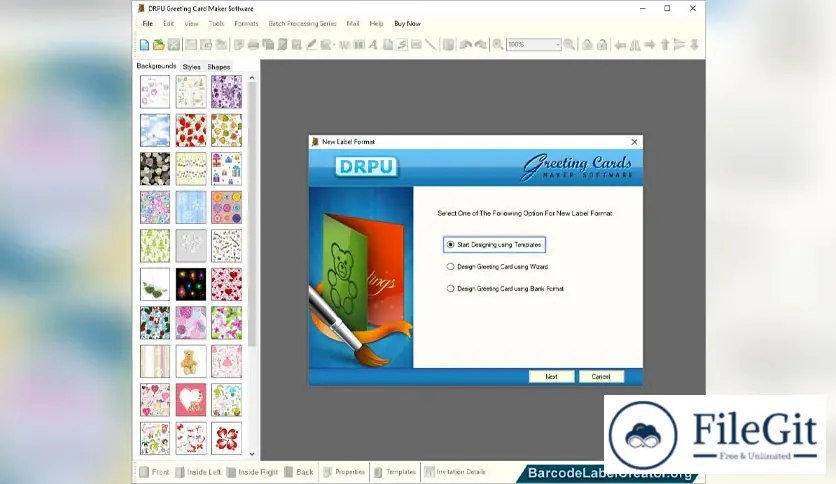This screenshot has height=484, width=836.
Task: Select Start Designing using Templates option
Action: (494, 245)
